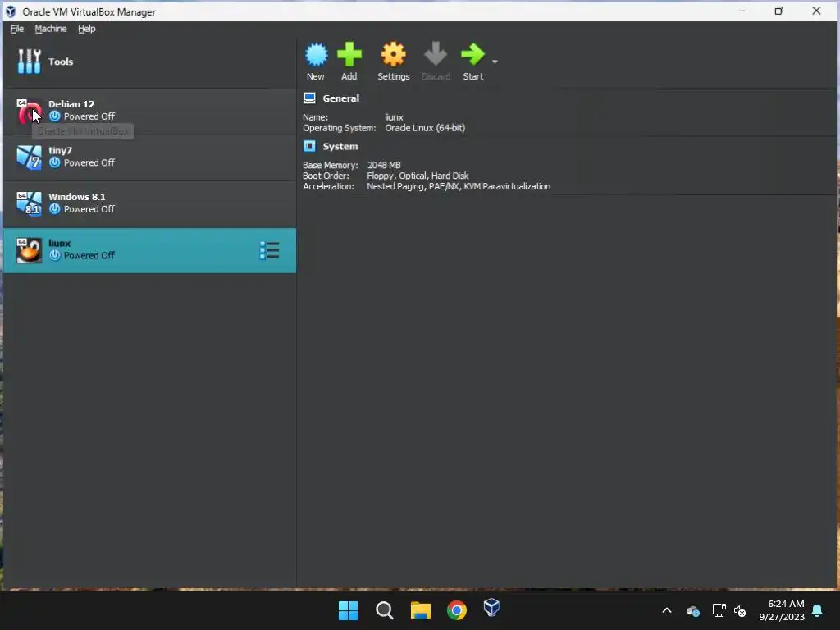Expand the Start button dropdown arrow
This screenshot has height=630, width=840.
[x=495, y=62]
